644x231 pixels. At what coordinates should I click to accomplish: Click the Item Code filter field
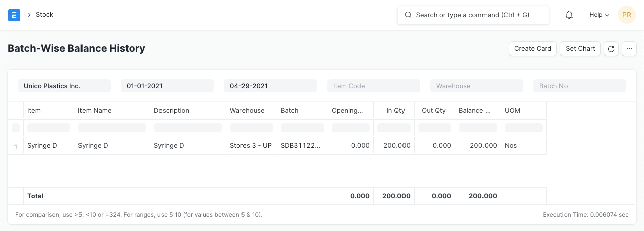pyautogui.click(x=373, y=86)
